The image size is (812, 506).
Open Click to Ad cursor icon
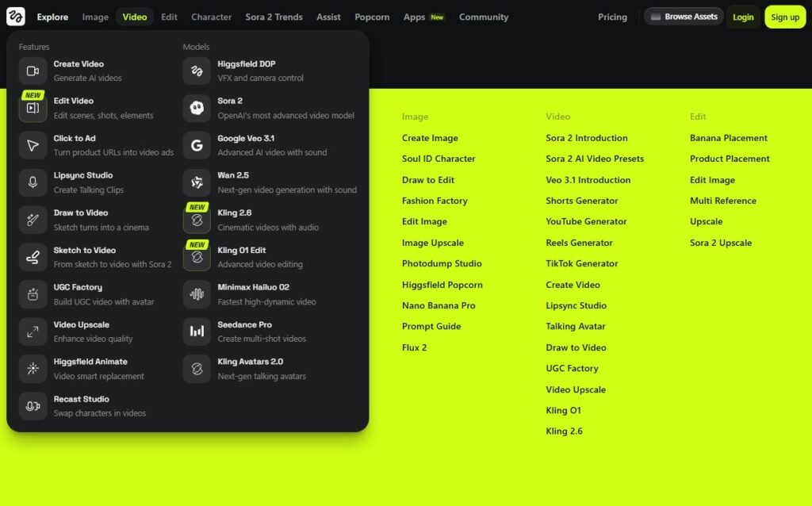[33, 145]
